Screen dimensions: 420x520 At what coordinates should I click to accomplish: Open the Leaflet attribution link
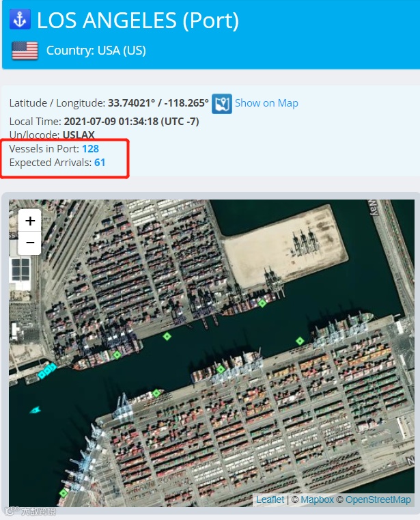click(270, 500)
